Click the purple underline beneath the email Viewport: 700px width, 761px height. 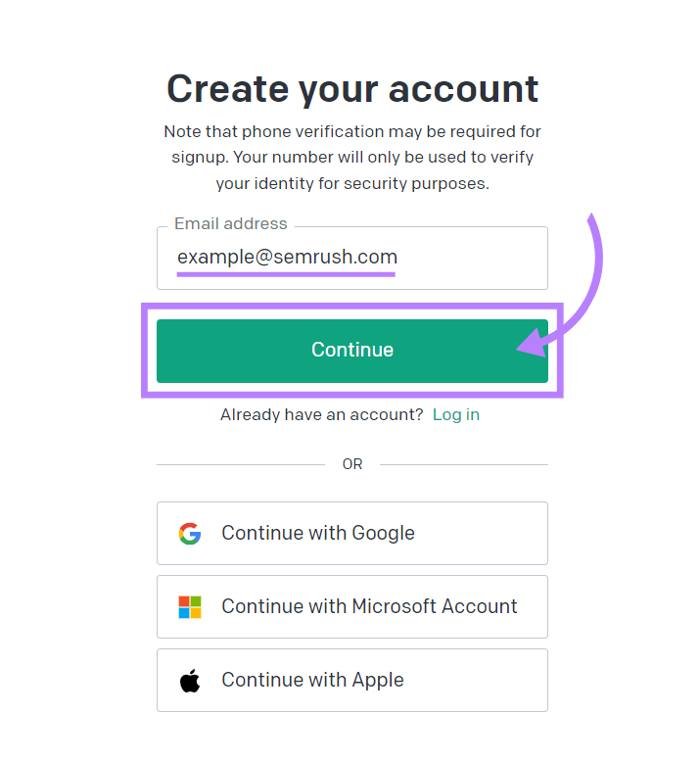click(x=287, y=274)
